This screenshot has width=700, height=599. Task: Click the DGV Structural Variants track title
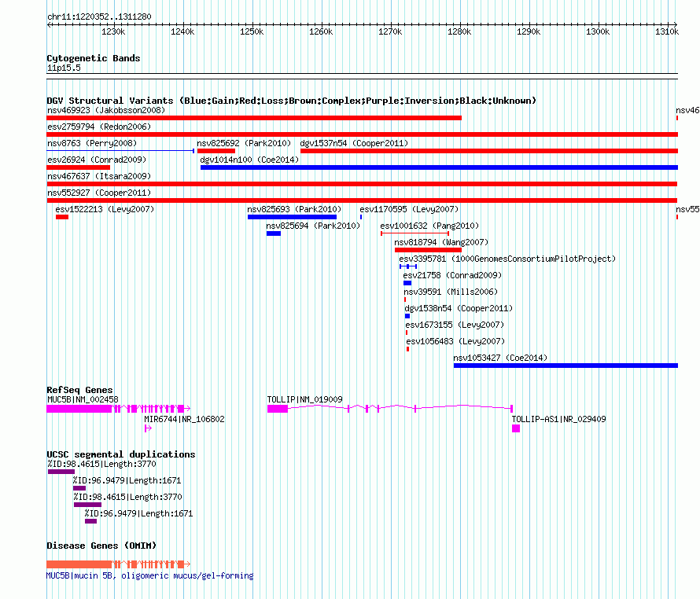click(x=291, y=101)
